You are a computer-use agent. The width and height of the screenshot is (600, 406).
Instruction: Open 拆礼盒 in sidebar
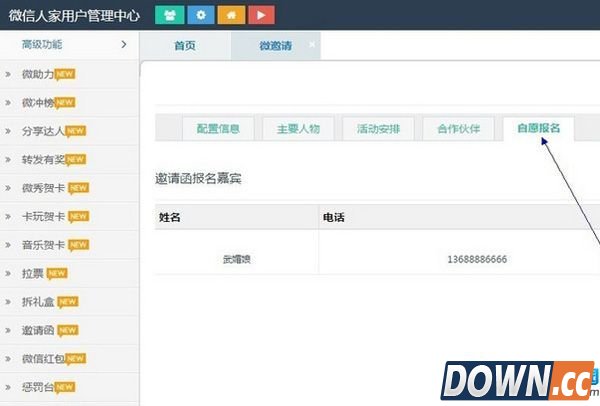[x=38, y=302]
